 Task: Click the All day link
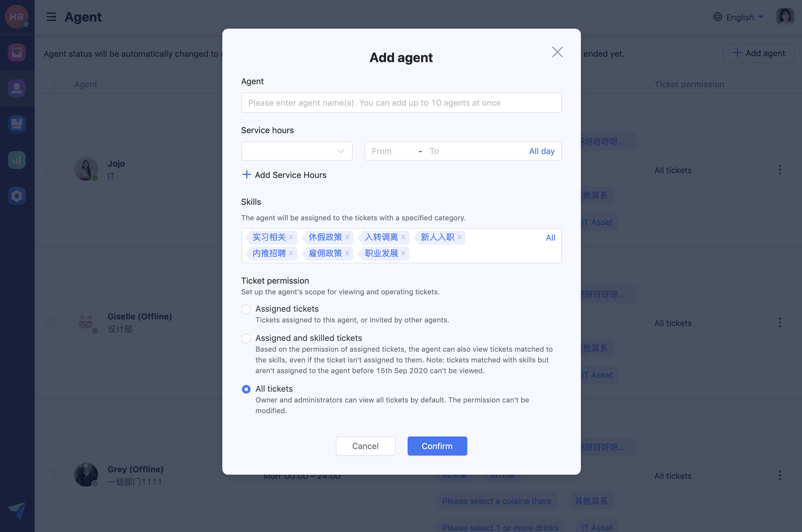tap(541, 151)
